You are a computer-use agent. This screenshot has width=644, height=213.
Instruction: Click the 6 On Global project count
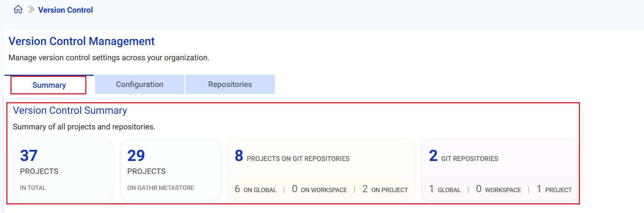[256, 190]
